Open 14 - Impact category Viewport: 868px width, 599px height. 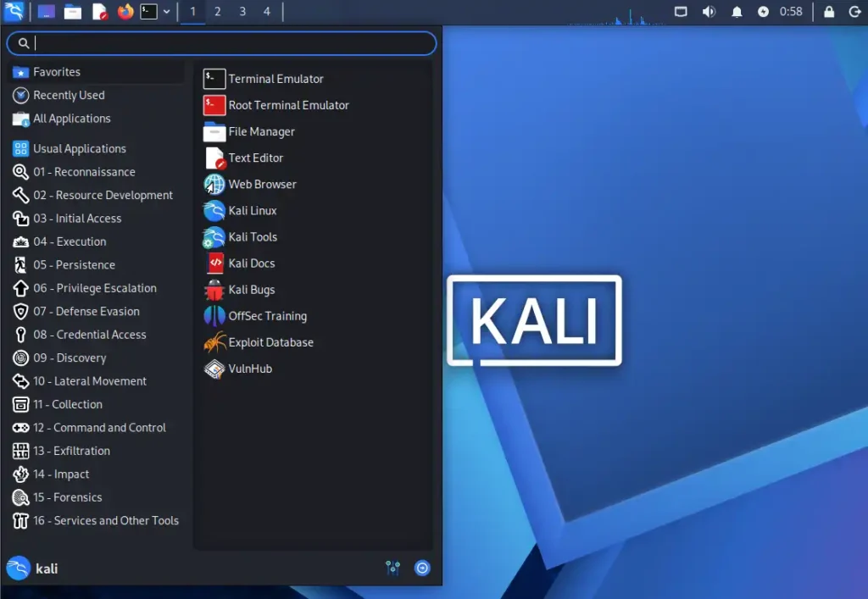pos(97,474)
